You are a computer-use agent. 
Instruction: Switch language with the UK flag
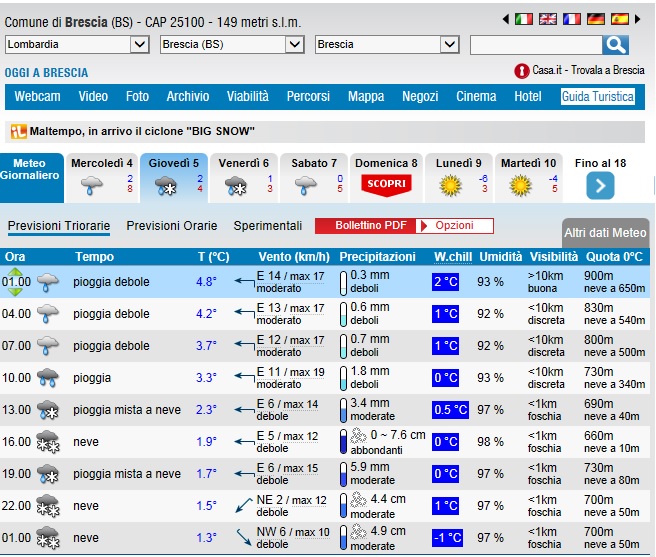pyautogui.click(x=548, y=19)
